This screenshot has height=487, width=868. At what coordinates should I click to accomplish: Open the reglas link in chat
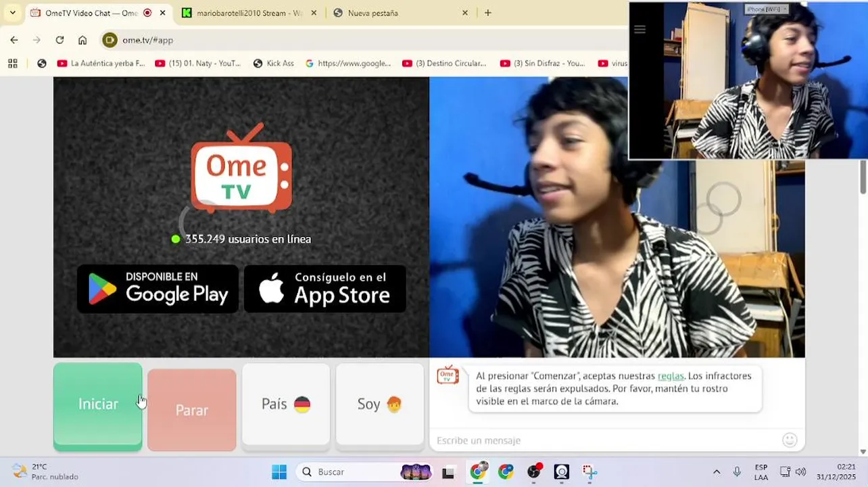[671, 376]
